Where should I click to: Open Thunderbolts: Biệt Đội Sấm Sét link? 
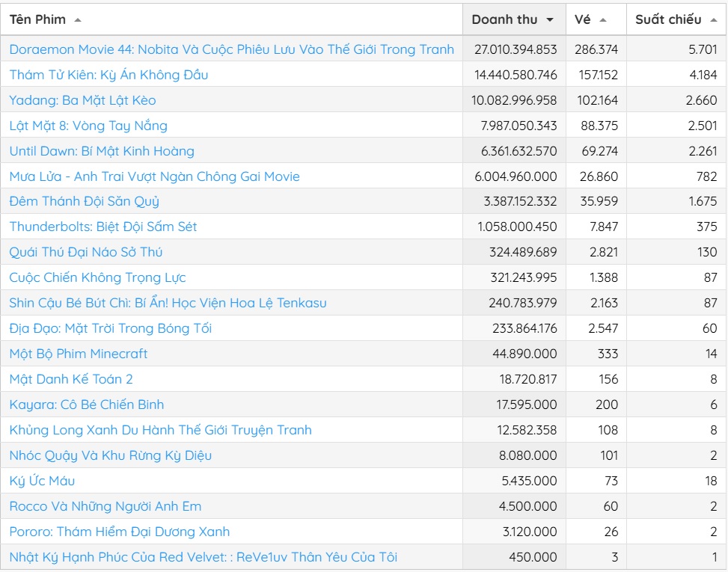click(103, 227)
